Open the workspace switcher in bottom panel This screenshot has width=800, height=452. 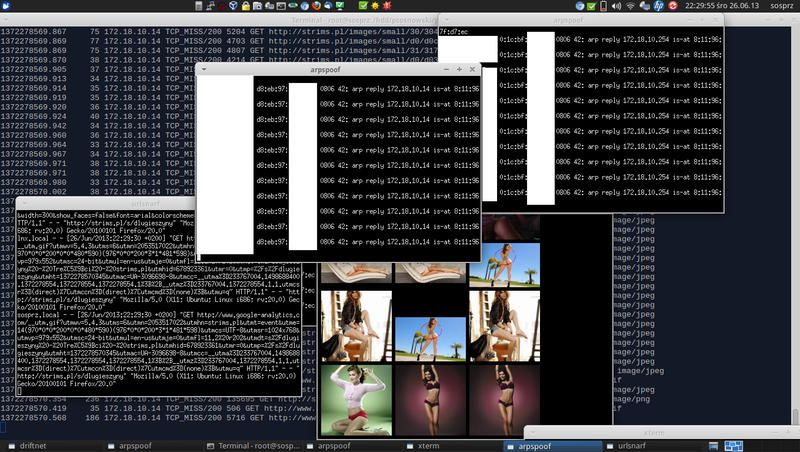[x=734, y=446]
